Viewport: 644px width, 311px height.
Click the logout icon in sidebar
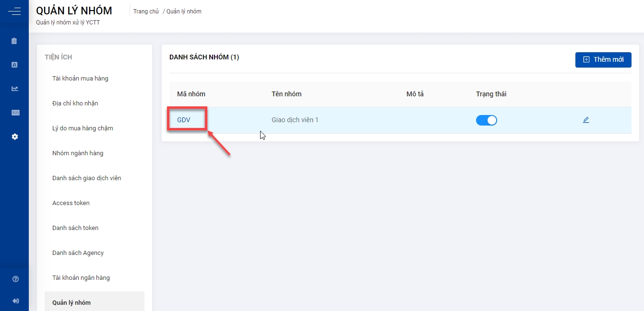15,301
